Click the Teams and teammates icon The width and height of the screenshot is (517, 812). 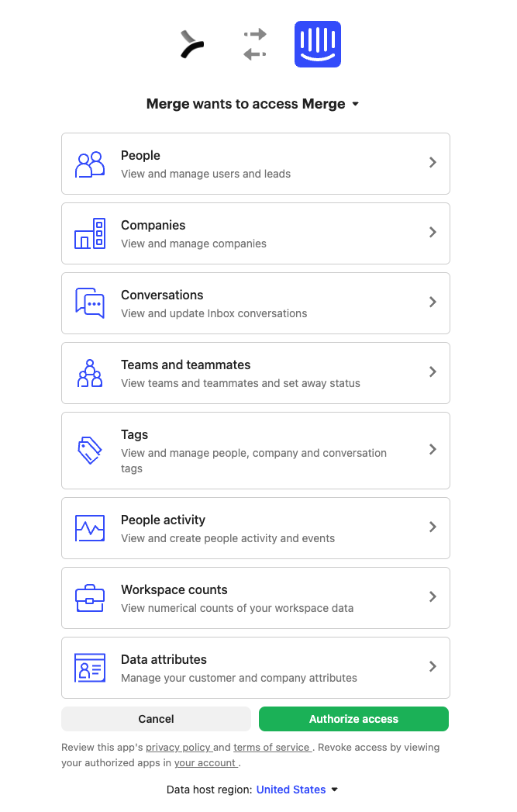90,373
